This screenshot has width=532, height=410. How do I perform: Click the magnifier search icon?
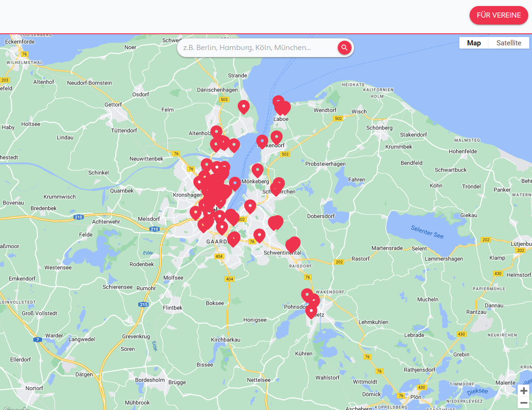pos(344,47)
